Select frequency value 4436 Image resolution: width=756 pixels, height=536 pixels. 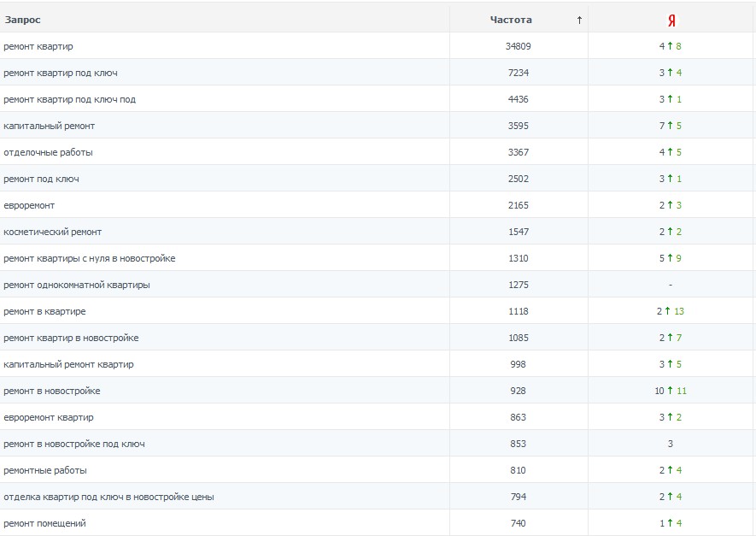pyautogui.click(x=519, y=99)
